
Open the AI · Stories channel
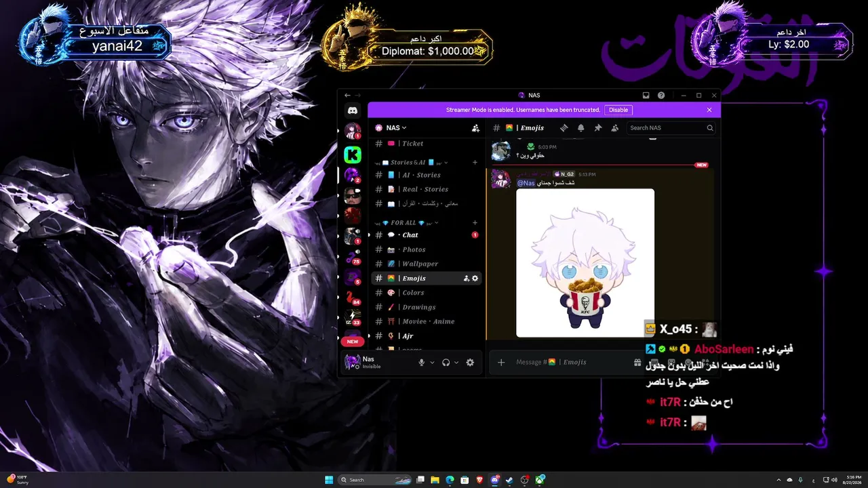[427, 175]
